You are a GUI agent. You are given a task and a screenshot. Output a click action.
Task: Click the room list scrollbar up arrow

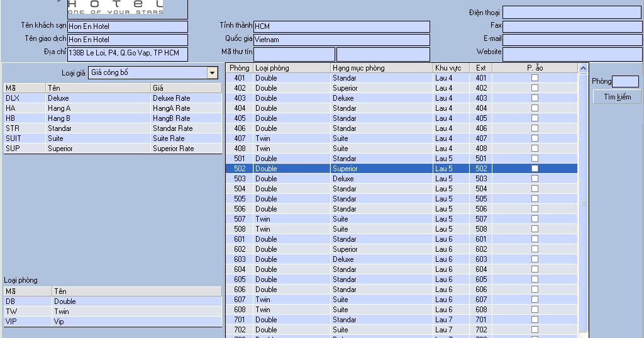click(x=583, y=68)
